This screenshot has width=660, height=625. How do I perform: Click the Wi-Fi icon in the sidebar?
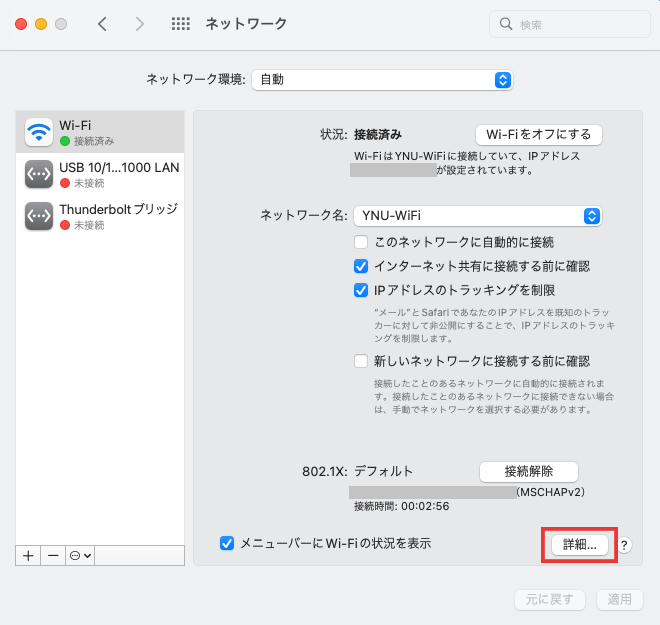[x=39, y=132]
